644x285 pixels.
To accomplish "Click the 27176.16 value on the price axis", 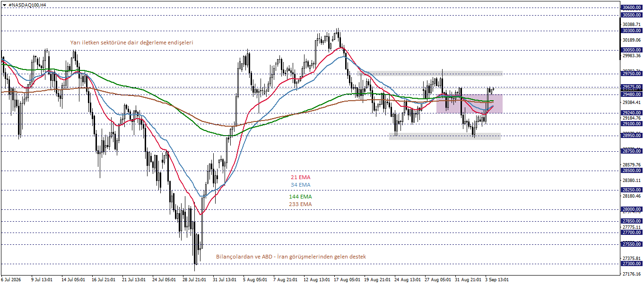I will [x=632, y=274].
